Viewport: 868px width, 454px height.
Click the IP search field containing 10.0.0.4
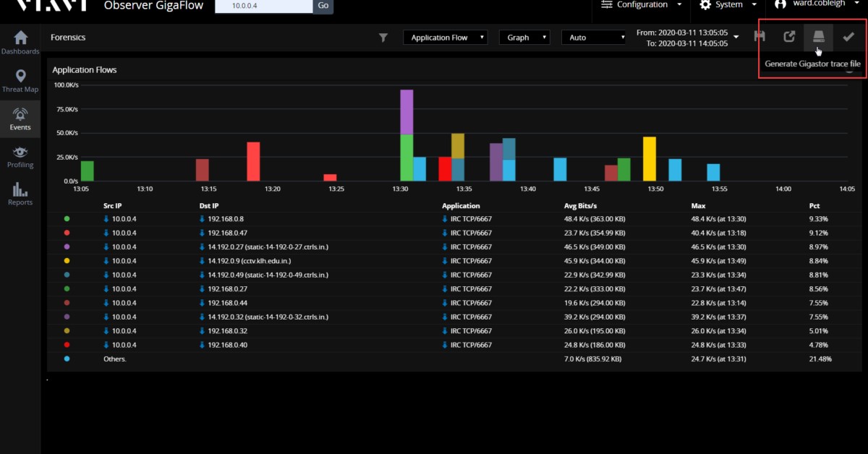pyautogui.click(x=268, y=6)
